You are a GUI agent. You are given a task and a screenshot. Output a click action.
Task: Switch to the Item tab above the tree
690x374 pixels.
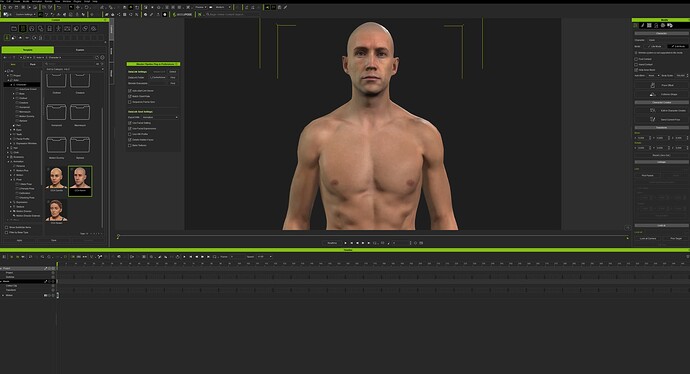12,64
